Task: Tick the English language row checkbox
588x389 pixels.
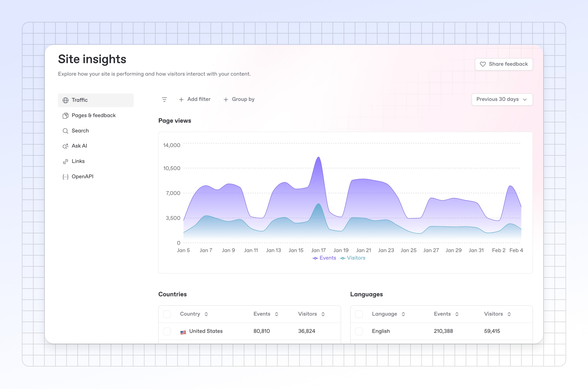Action: [x=359, y=331]
